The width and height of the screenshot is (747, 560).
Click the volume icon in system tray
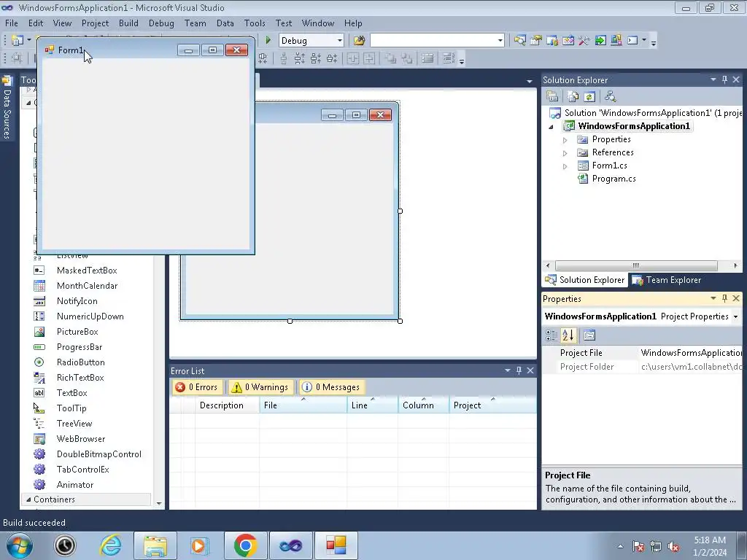click(673, 547)
